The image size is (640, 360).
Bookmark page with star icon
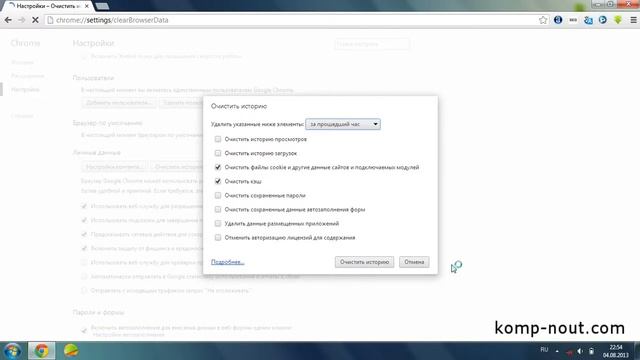tap(543, 20)
